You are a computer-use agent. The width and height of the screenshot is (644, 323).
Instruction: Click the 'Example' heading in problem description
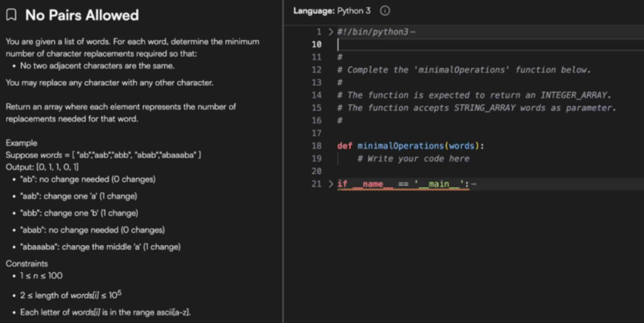pos(21,143)
